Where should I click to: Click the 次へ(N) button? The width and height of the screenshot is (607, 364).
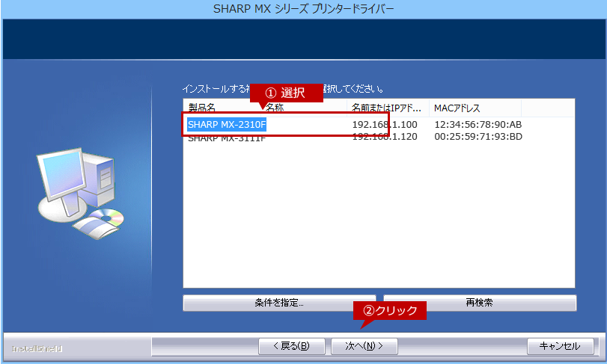(364, 346)
